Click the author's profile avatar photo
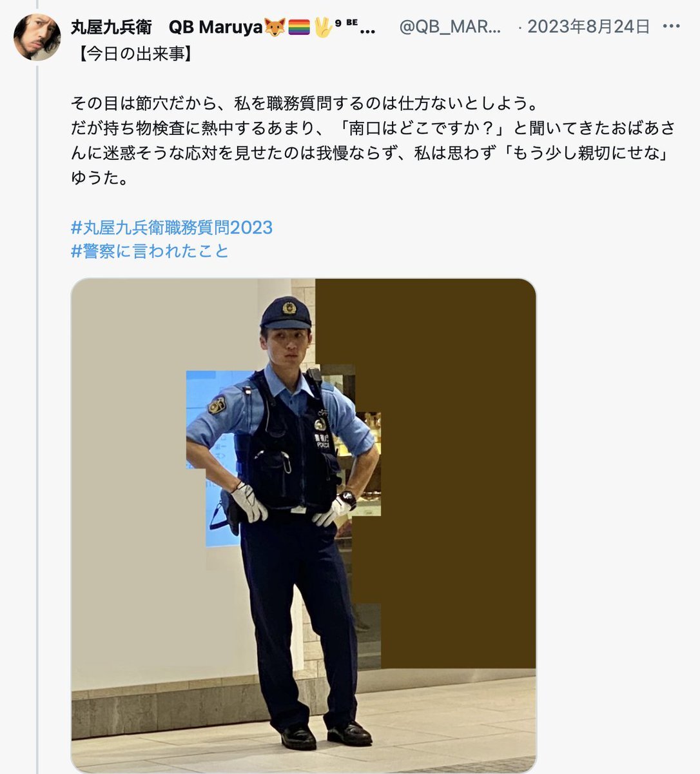Screen dimensions: 700x774 pos(37,37)
